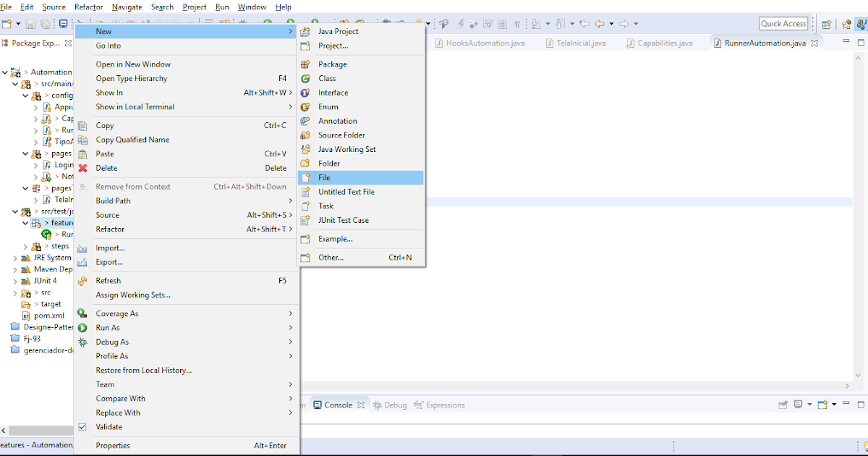Open the New wizard dropdown arrow
Viewport: 868px width, 456px height.
coord(17,24)
